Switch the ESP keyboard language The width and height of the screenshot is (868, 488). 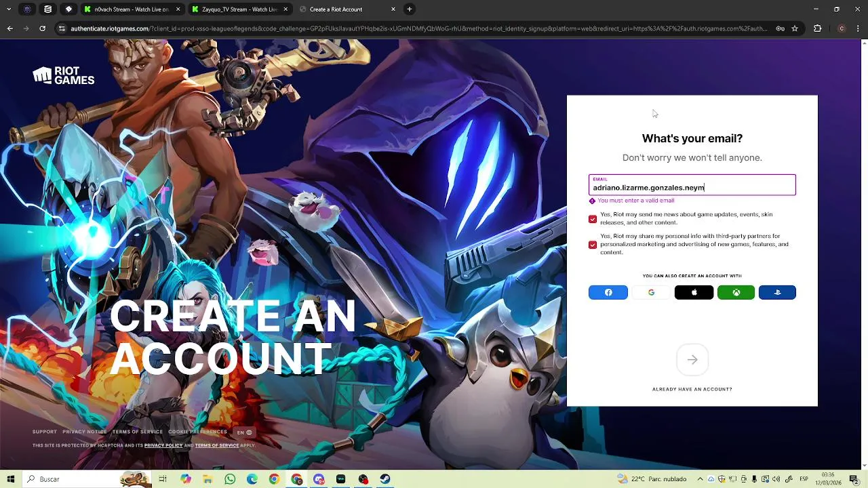(x=804, y=479)
